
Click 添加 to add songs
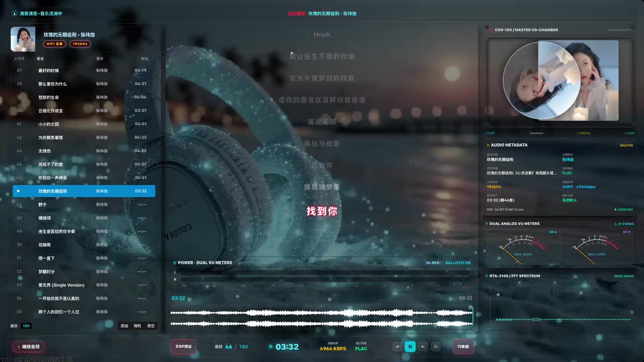tap(124, 326)
